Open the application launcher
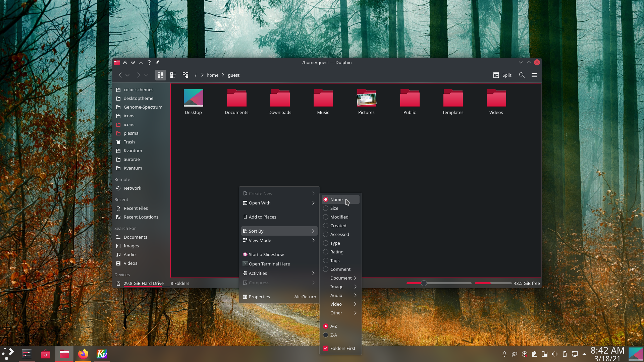 [x=8, y=354]
